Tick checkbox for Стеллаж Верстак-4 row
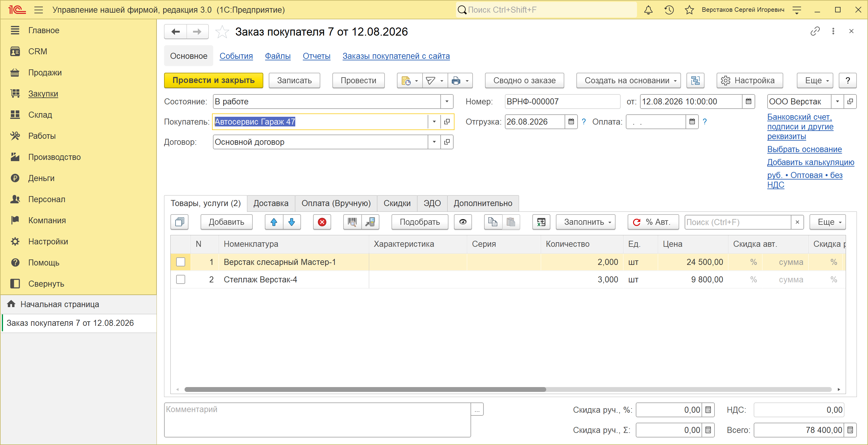 181,279
